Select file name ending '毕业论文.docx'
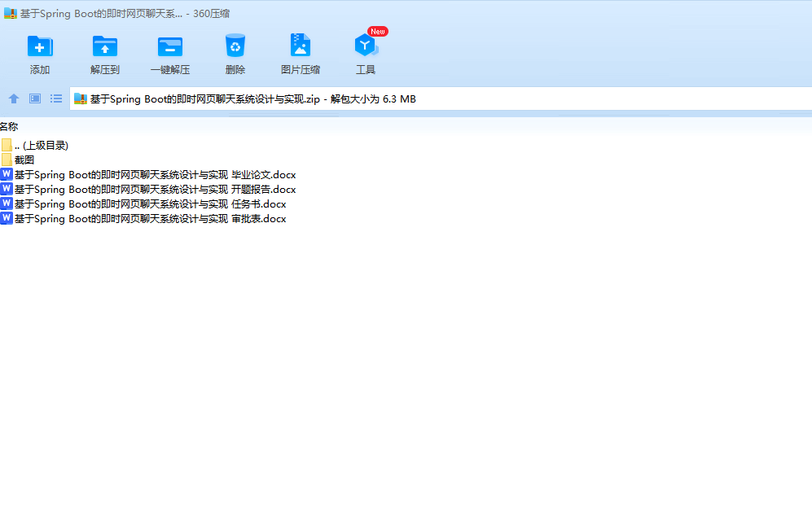The image size is (812, 525). click(x=156, y=175)
